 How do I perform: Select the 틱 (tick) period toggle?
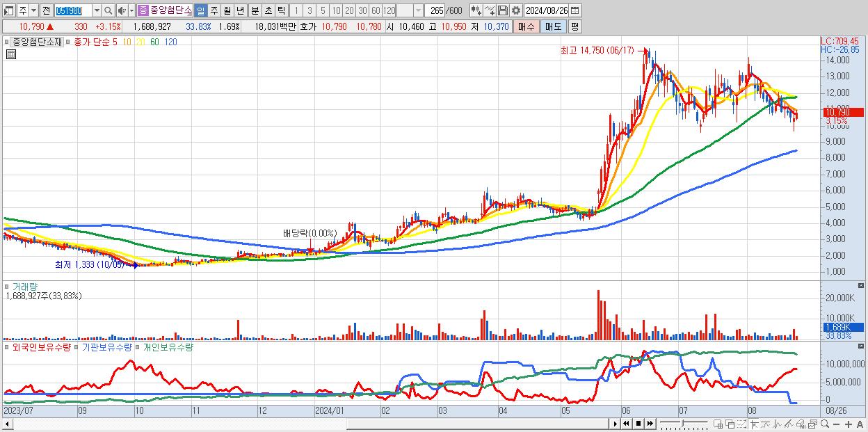point(281,10)
